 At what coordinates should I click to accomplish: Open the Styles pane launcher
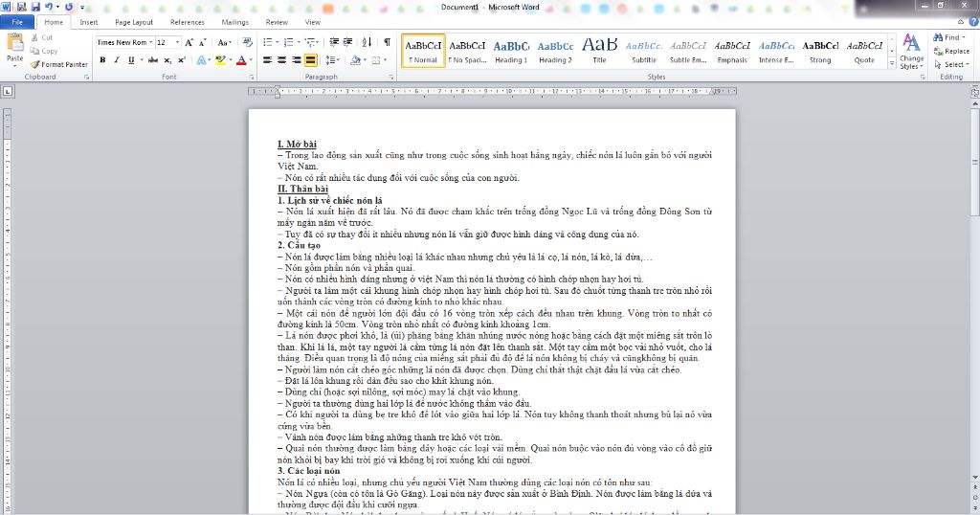coord(923,77)
